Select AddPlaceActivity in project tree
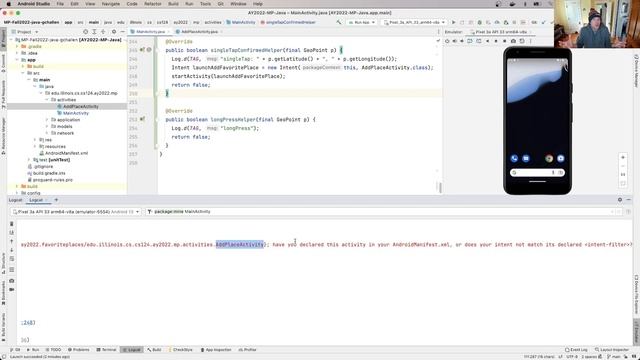 pos(80,107)
